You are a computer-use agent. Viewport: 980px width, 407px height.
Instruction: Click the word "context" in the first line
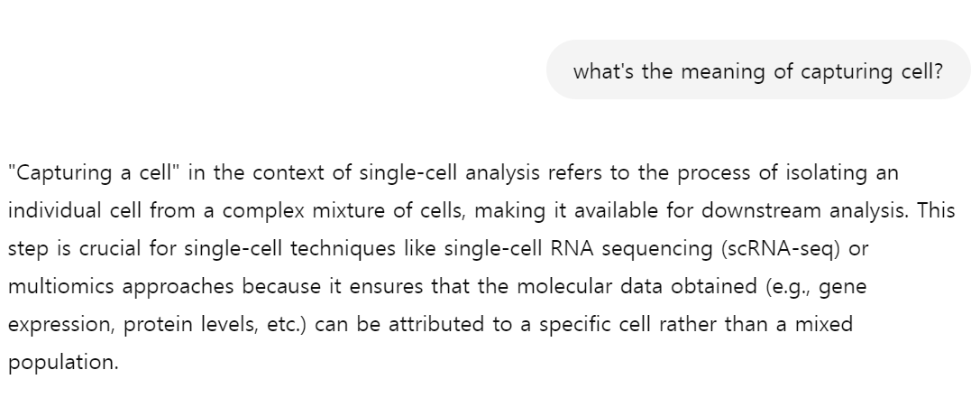(289, 172)
